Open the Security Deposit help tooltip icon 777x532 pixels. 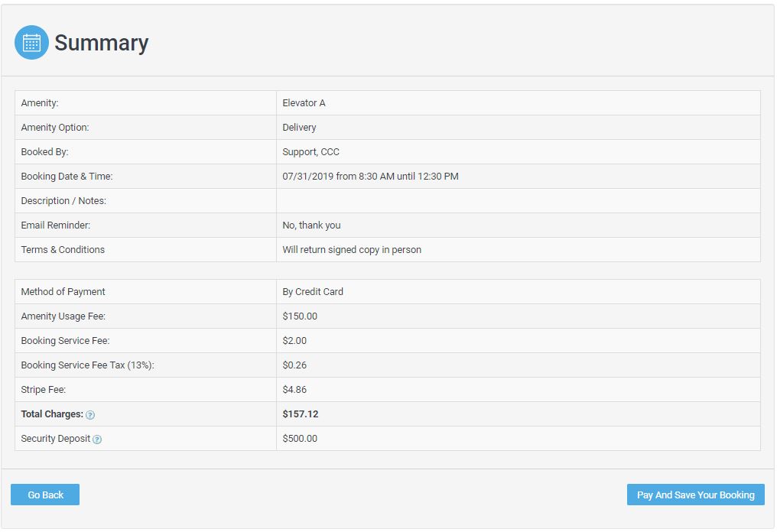pos(97,440)
